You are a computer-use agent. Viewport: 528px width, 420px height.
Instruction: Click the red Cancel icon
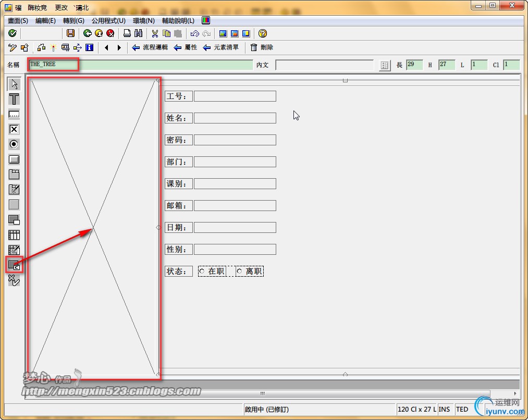click(x=110, y=33)
